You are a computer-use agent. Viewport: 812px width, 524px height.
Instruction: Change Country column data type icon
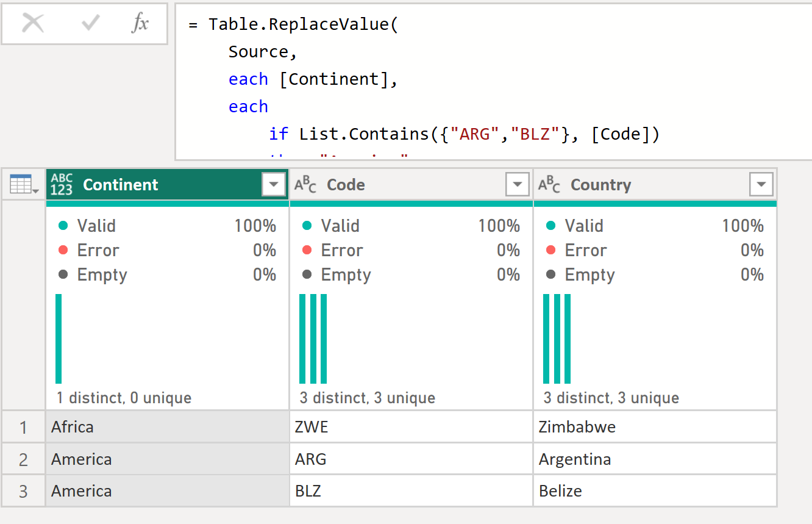coord(549,184)
